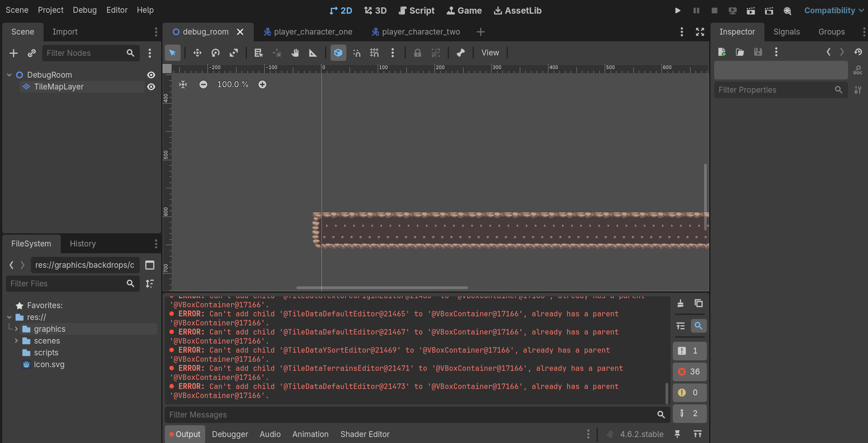Clear output log broom icon
Viewport: 868px width, 443px height.
pyautogui.click(x=680, y=303)
